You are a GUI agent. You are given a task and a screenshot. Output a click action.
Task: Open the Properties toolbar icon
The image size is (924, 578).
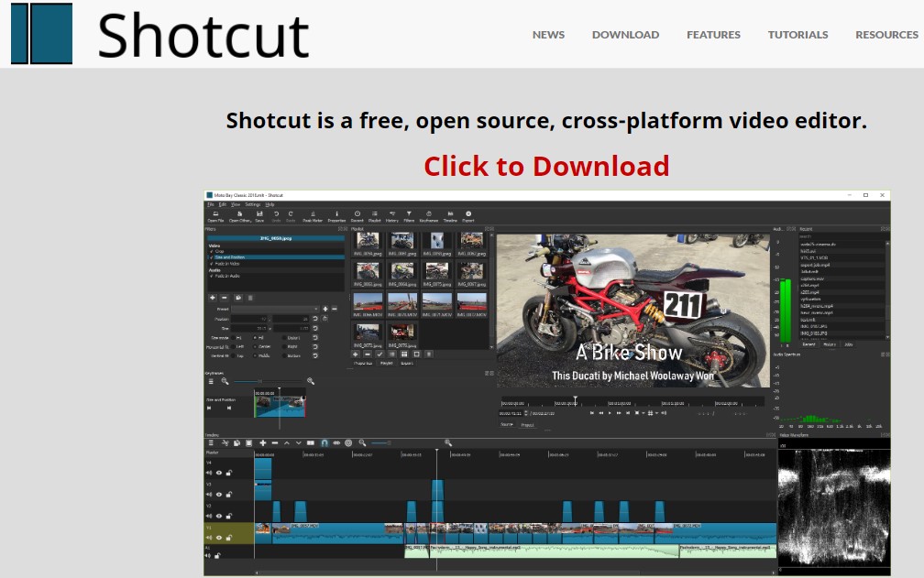(336, 216)
